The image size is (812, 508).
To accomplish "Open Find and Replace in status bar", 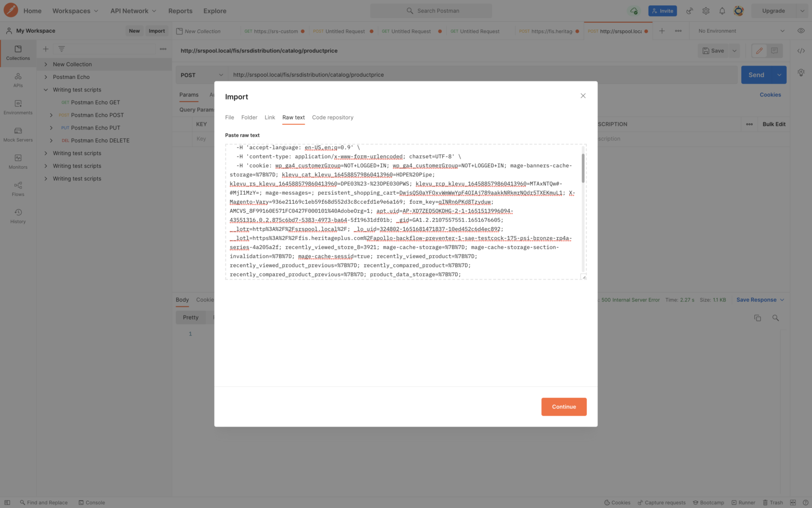I will [x=43, y=503].
